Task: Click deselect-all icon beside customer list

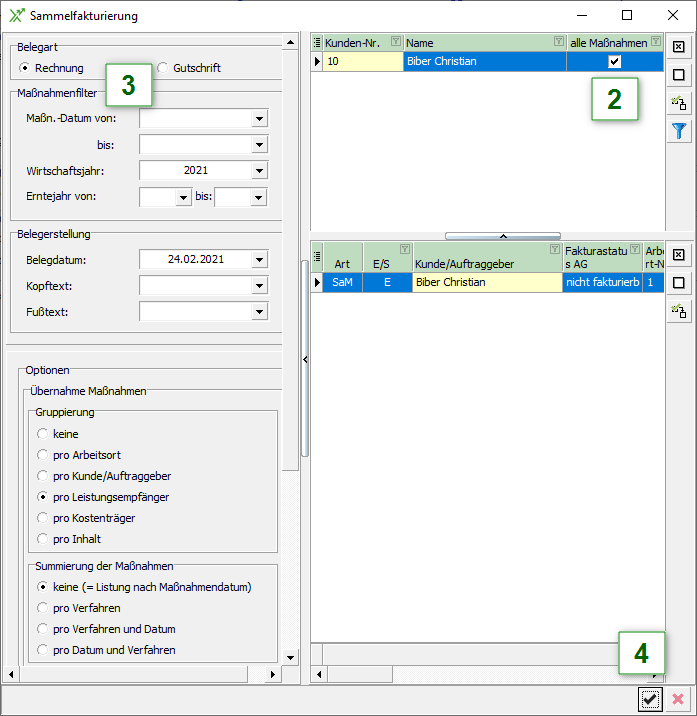Action: coord(679,75)
